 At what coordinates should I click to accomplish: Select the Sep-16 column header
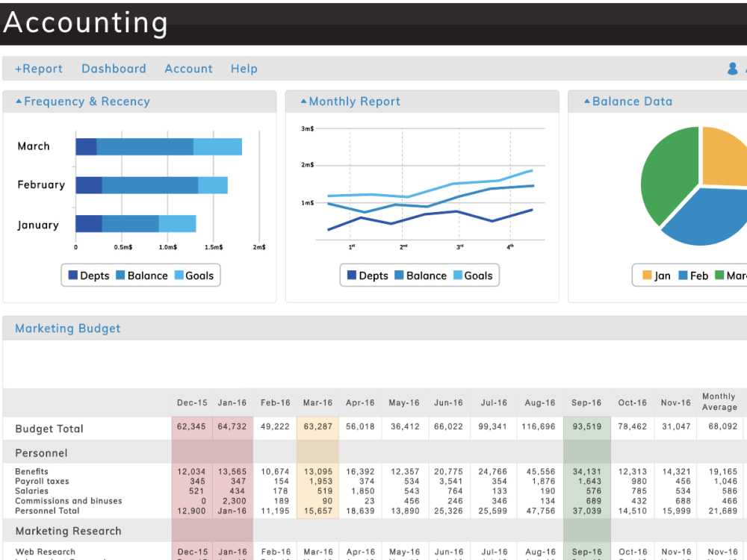pyautogui.click(x=586, y=403)
